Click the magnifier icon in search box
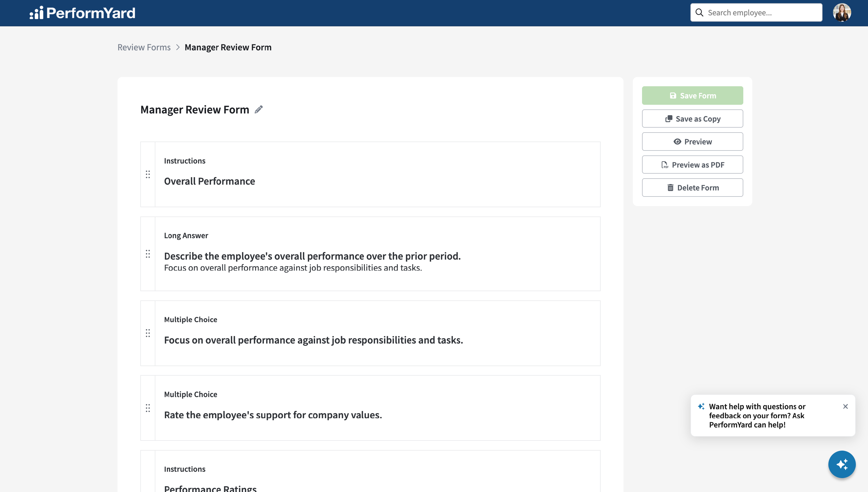 click(699, 12)
